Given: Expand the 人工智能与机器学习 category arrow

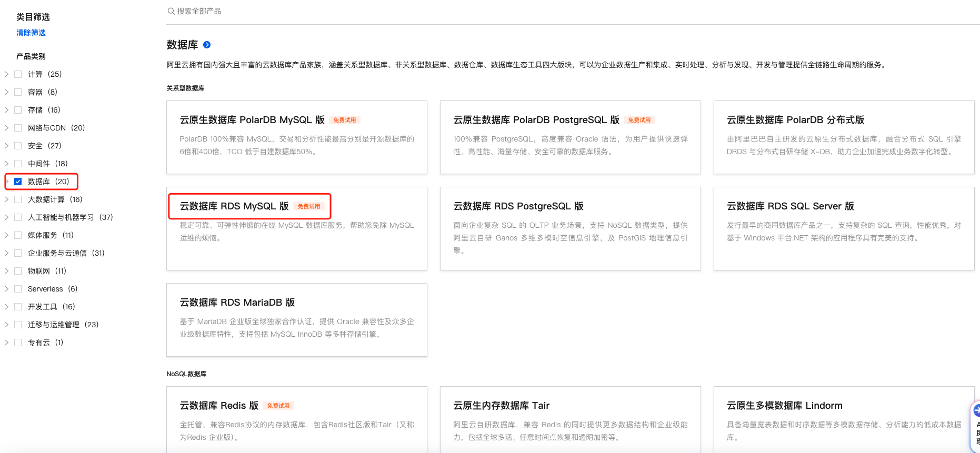Looking at the screenshot, I should pos(6,217).
